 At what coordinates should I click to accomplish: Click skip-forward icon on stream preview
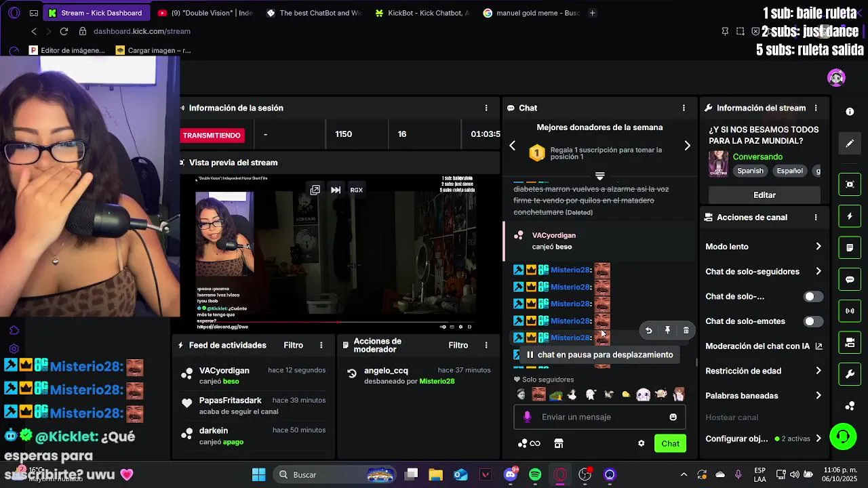point(336,190)
